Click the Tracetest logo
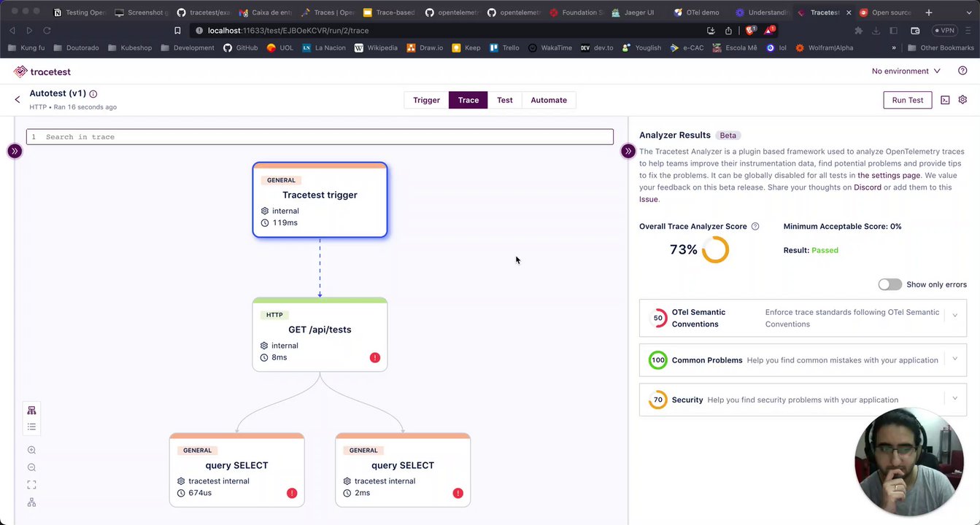980x525 pixels. (x=42, y=71)
